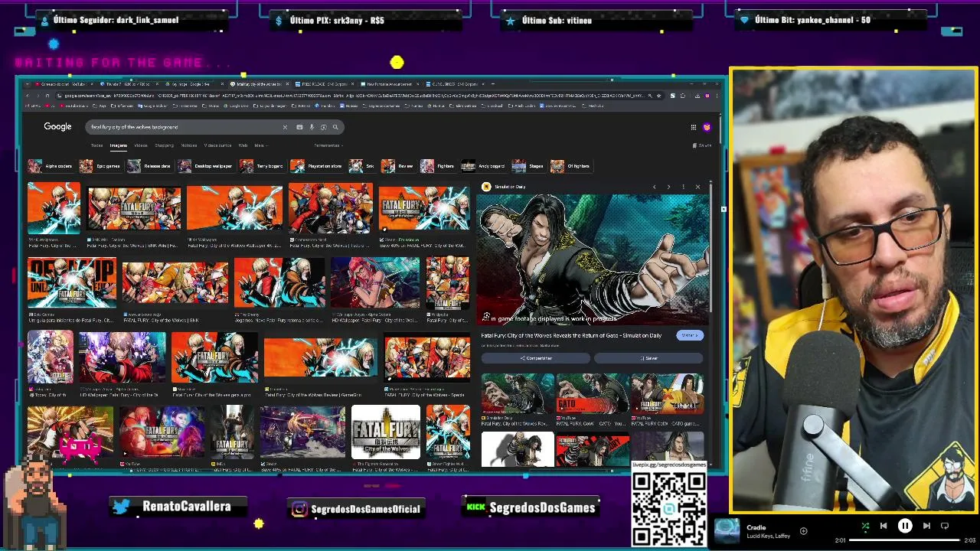Image resolution: width=980 pixels, height=551 pixels.
Task: Skip to previous track
Action: [x=884, y=527]
